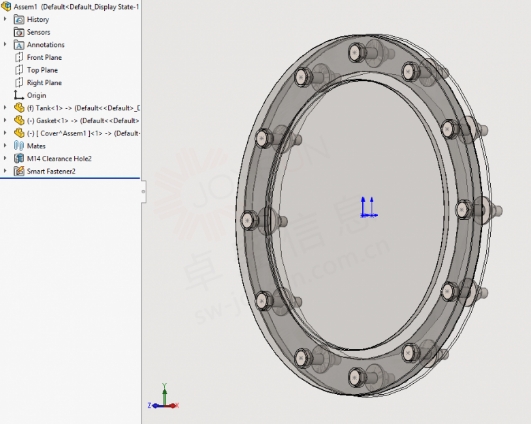Click the Tank<1> component icon

(x=19, y=108)
